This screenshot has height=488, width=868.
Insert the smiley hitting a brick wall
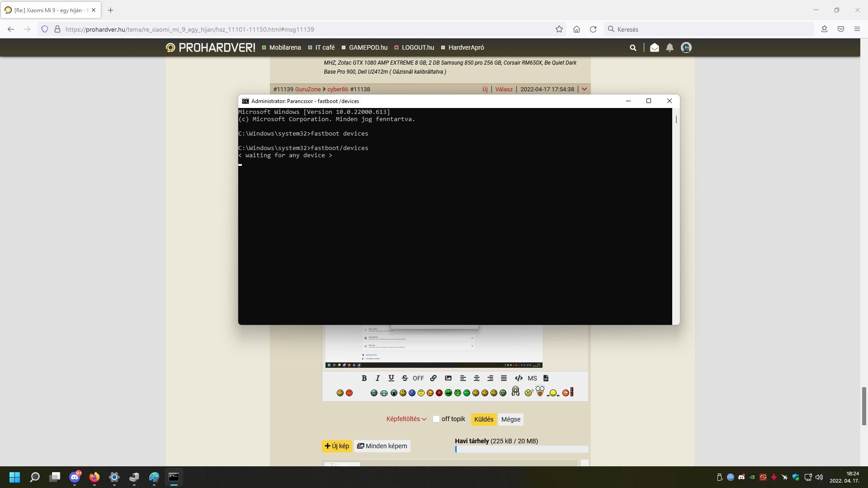[x=568, y=392]
